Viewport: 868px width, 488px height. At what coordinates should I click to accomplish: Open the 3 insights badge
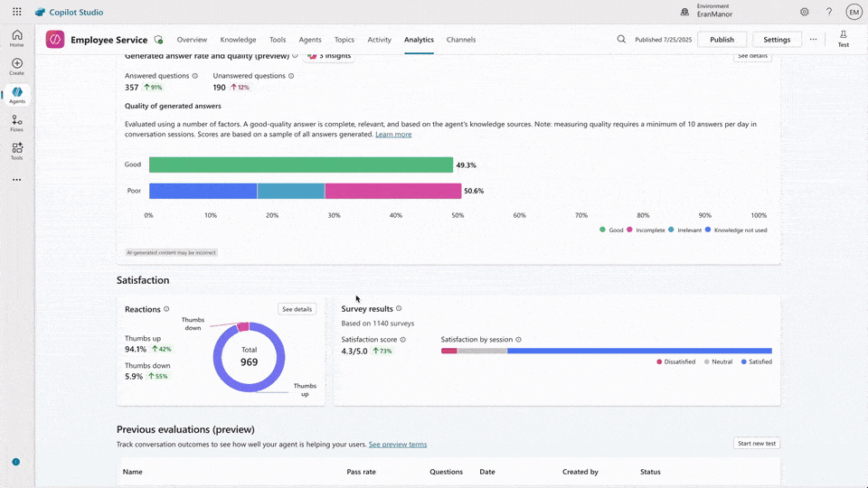(329, 56)
